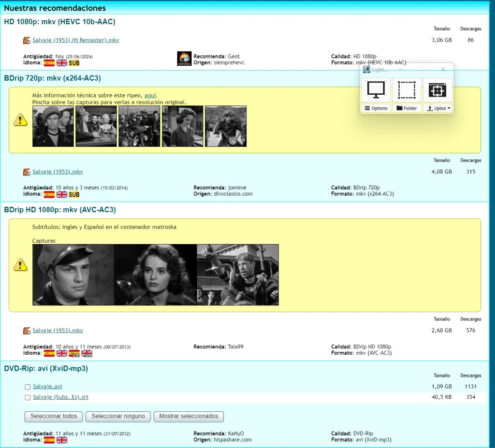Image resolution: width=495 pixels, height=448 pixels.
Task: Click Mostrar seleccionados button
Action: [189, 417]
